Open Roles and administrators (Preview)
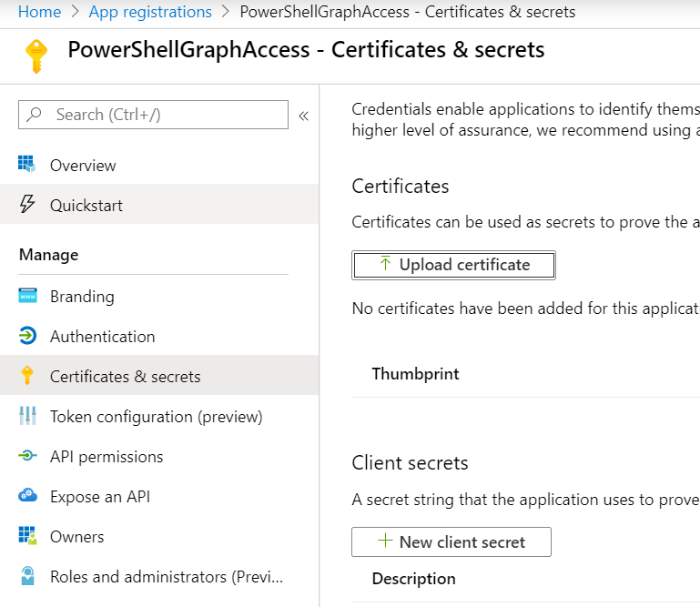Screen dimensions: 700x607 [159, 577]
